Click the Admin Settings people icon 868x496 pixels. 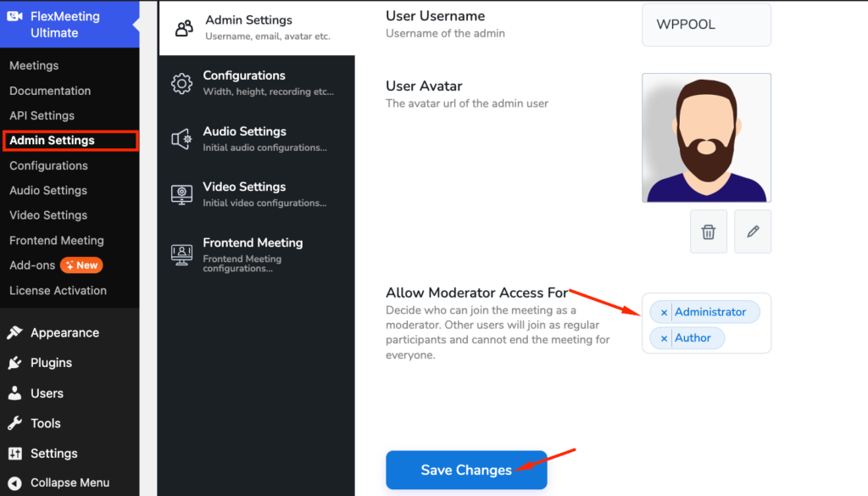point(184,28)
